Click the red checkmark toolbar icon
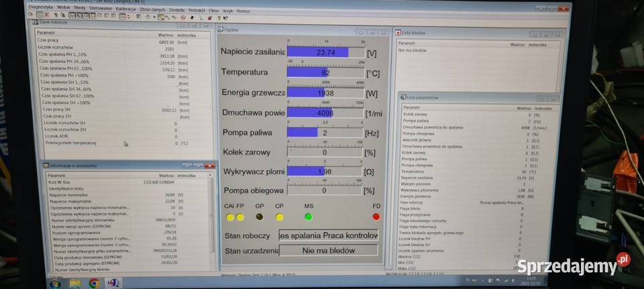 pyautogui.click(x=210, y=18)
